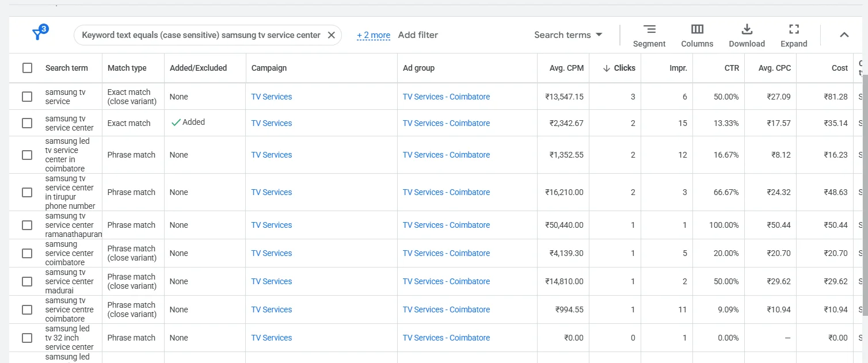Click Add filter field
Viewport: 868px width, 363px height.
[418, 35]
